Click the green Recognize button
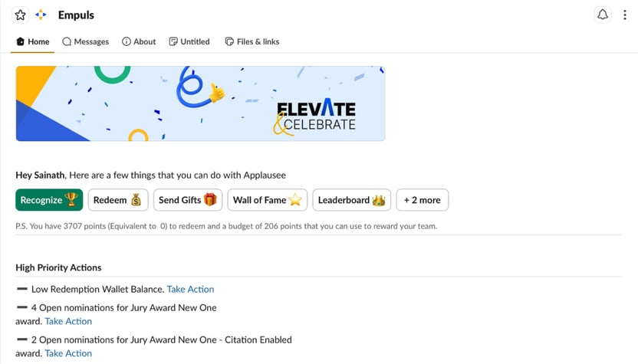The image size is (638, 364). point(49,200)
